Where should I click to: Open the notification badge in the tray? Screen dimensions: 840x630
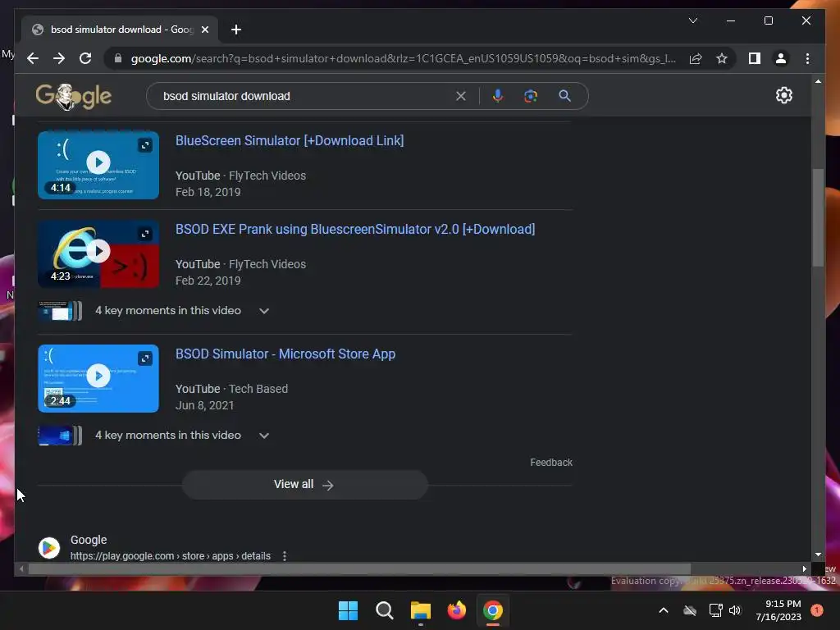817,610
